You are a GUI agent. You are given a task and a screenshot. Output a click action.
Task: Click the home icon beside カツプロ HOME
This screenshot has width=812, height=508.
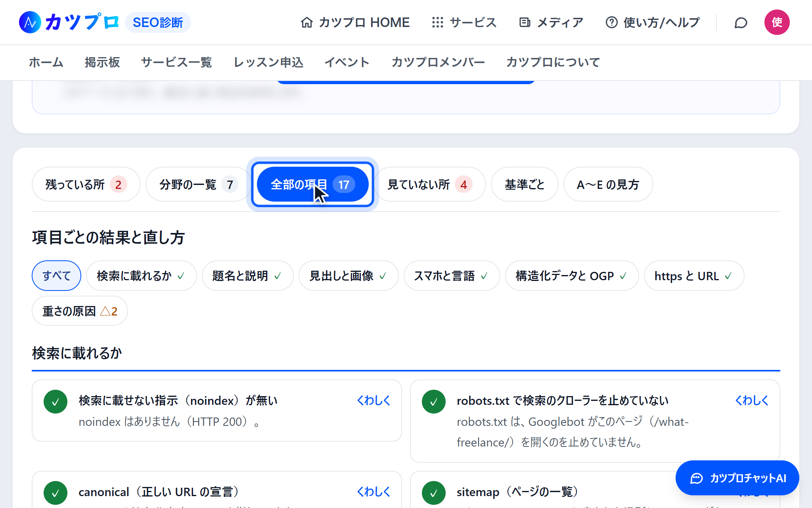307,23
